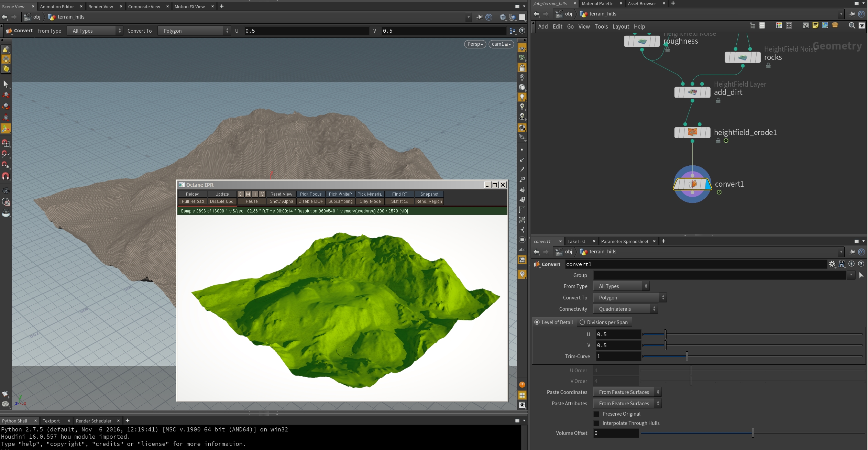Click the heightfield_erode1 node icon
The width and height of the screenshot is (868, 450).
tap(692, 132)
